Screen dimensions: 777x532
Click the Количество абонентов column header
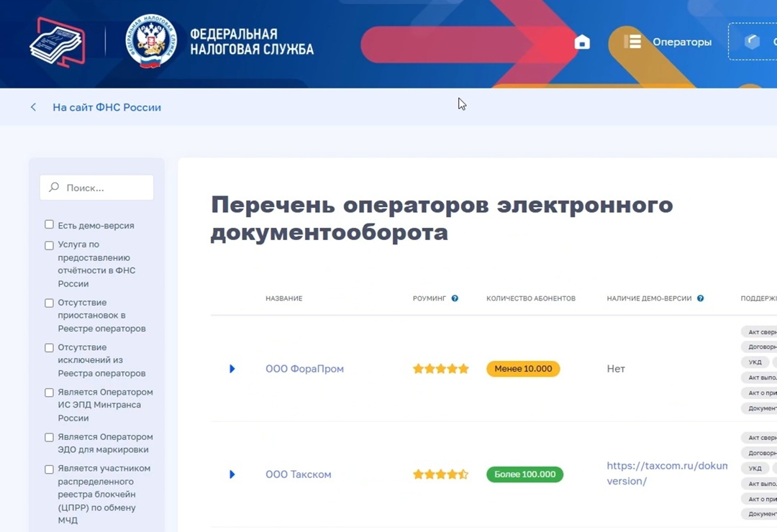(531, 298)
